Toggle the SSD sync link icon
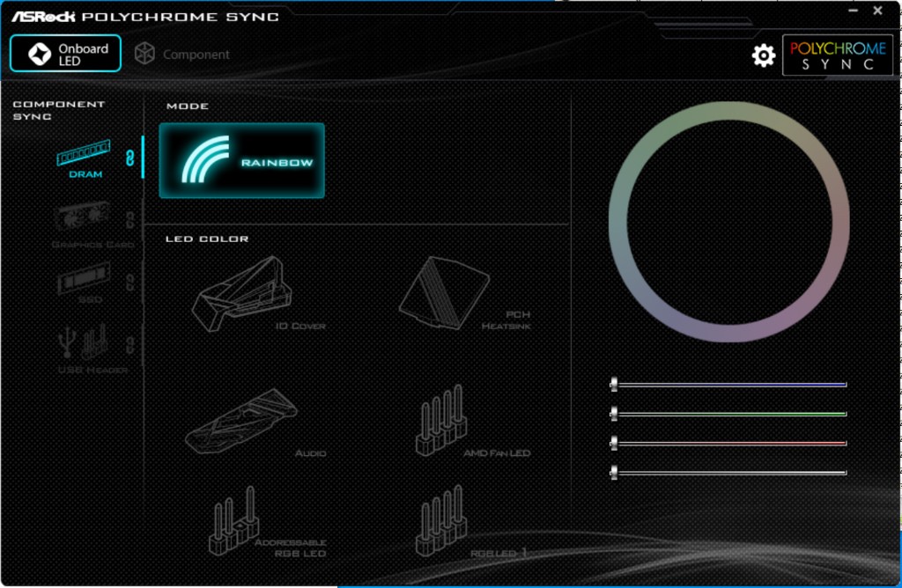 [130, 283]
